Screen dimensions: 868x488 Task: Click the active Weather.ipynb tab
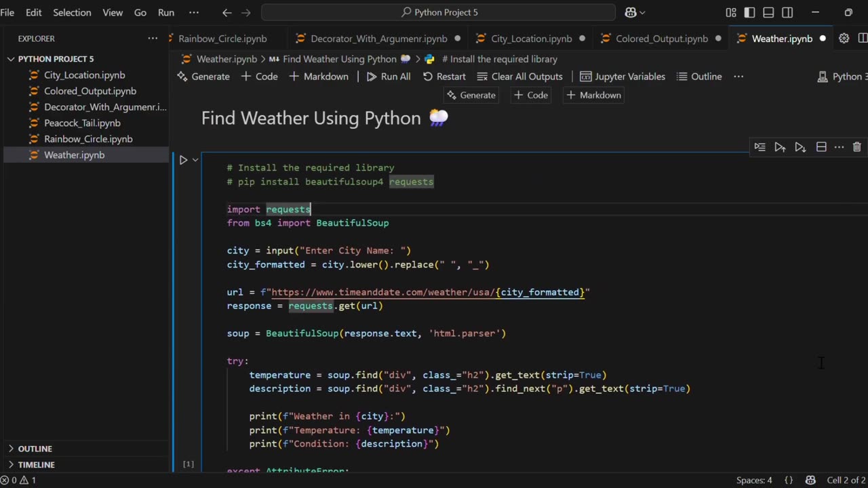click(782, 39)
